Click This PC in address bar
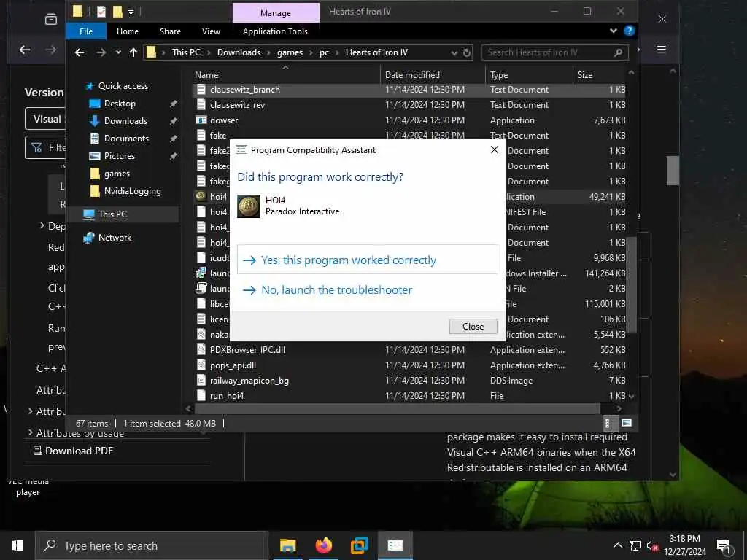747x560 pixels. pos(186,52)
